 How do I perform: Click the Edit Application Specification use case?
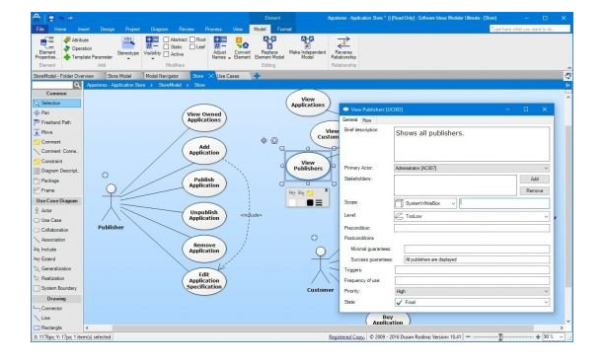click(204, 281)
